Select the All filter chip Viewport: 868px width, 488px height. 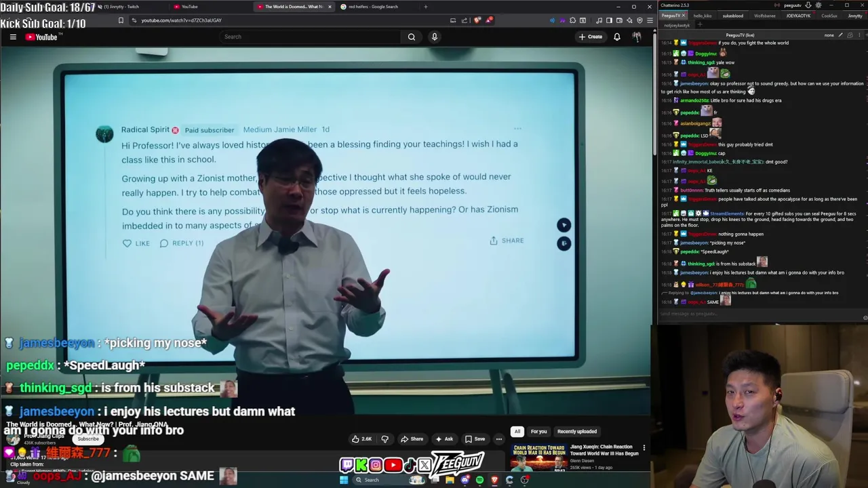coord(517,431)
